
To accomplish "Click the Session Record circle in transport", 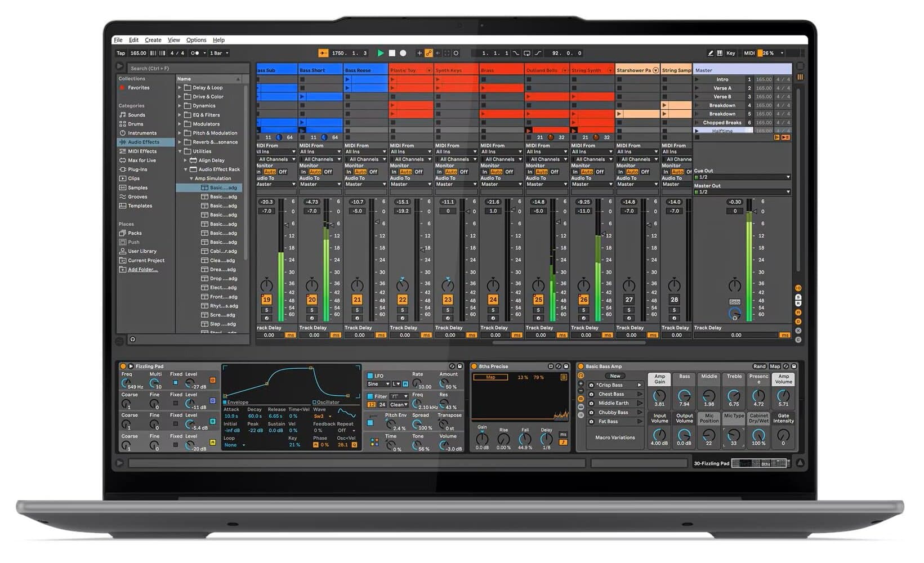I will [456, 53].
